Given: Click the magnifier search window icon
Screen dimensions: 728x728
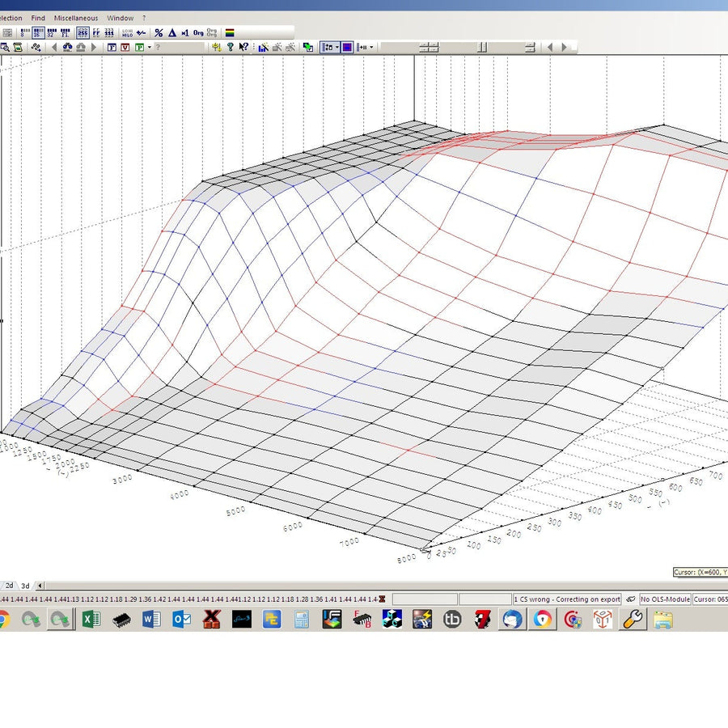Looking at the screenshot, I should (5, 47).
